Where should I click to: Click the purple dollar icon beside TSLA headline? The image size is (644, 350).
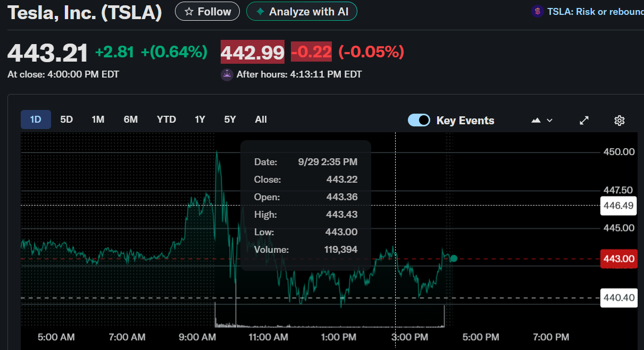[538, 11]
